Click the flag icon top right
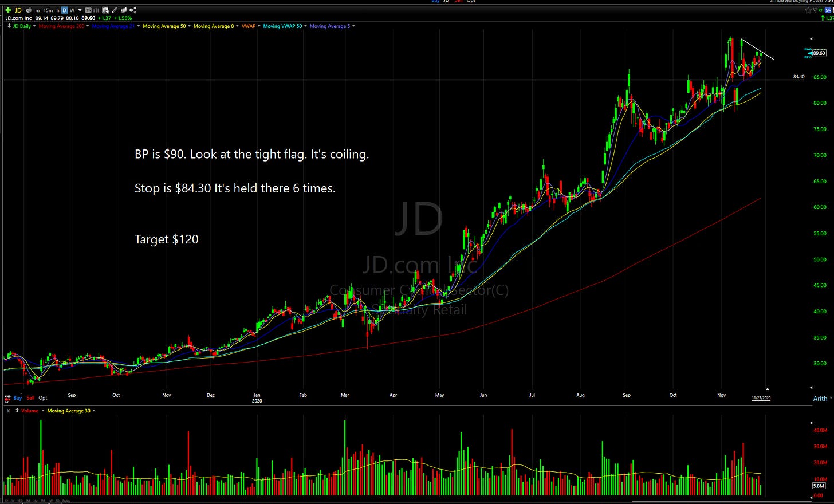Viewport: 834px width, 504px height. (815, 10)
